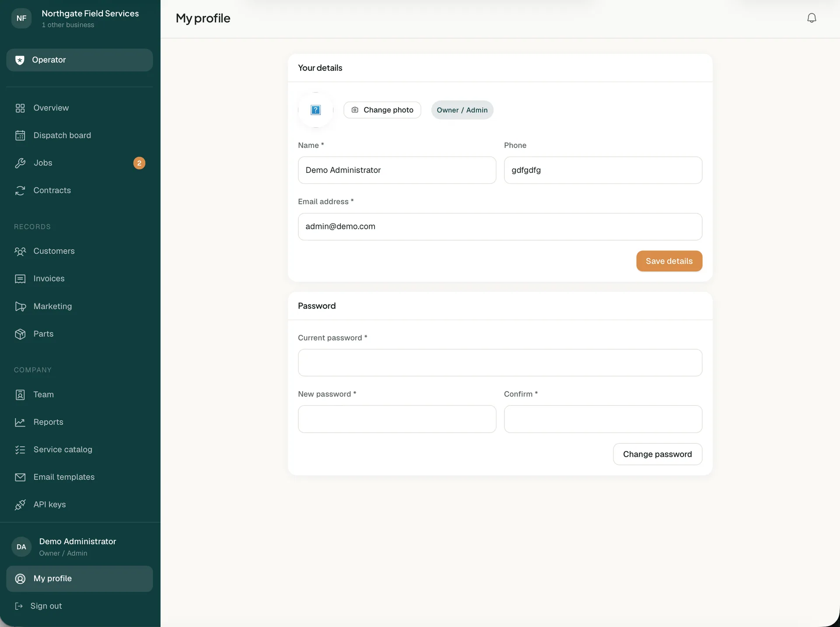Viewport: 840px width, 627px height.
Task: Click the Parts box icon
Action: (x=20, y=334)
